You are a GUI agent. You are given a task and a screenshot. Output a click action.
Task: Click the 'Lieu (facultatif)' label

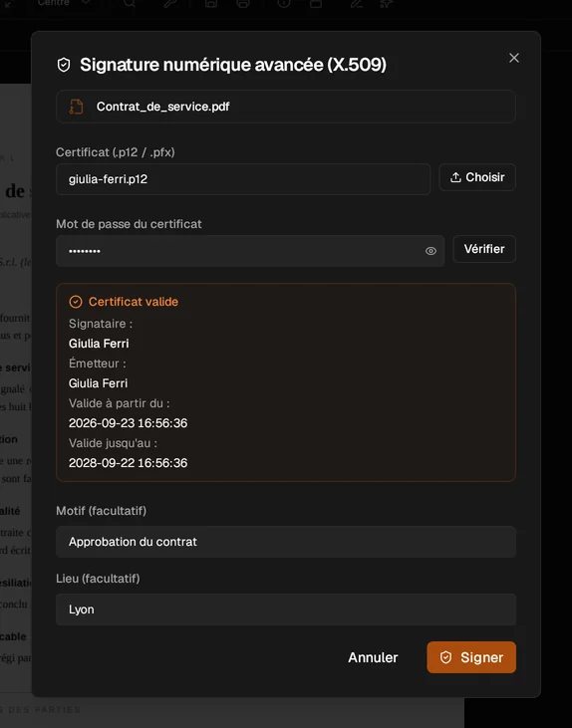[98, 579]
